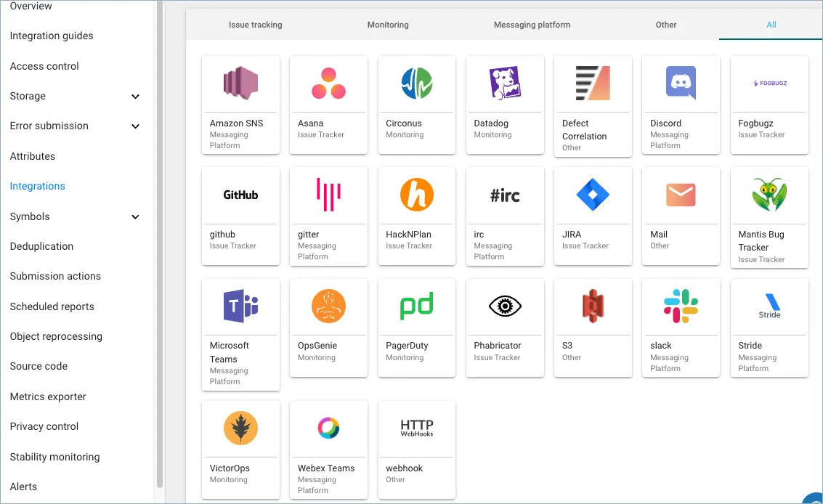The image size is (823, 504).
Task: Switch to the Messaging platform tab
Action: pos(532,25)
